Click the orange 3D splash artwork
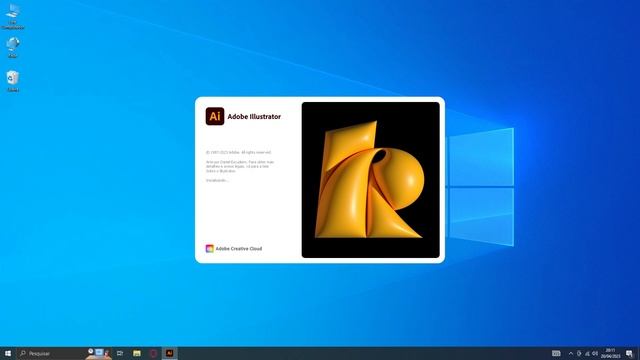The height and width of the screenshot is (360, 640). point(371,180)
